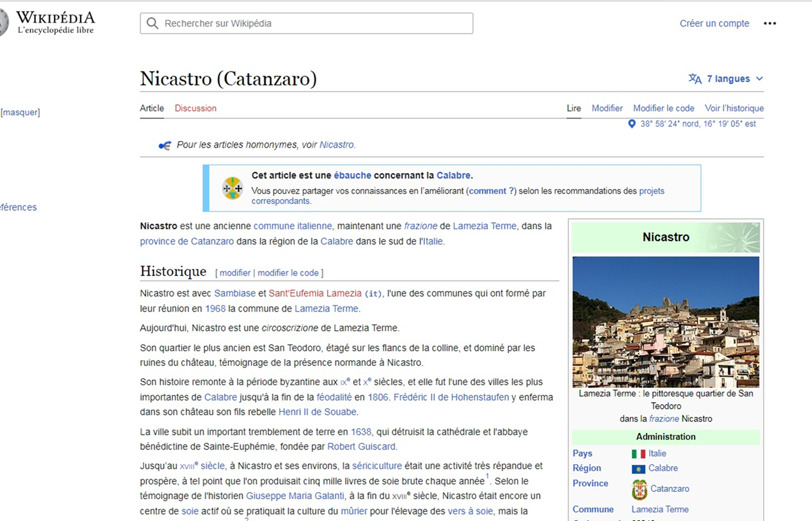Screen dimensions: 812x521
Task: Click the Catanzaro coat of arms icon
Action: click(x=639, y=489)
